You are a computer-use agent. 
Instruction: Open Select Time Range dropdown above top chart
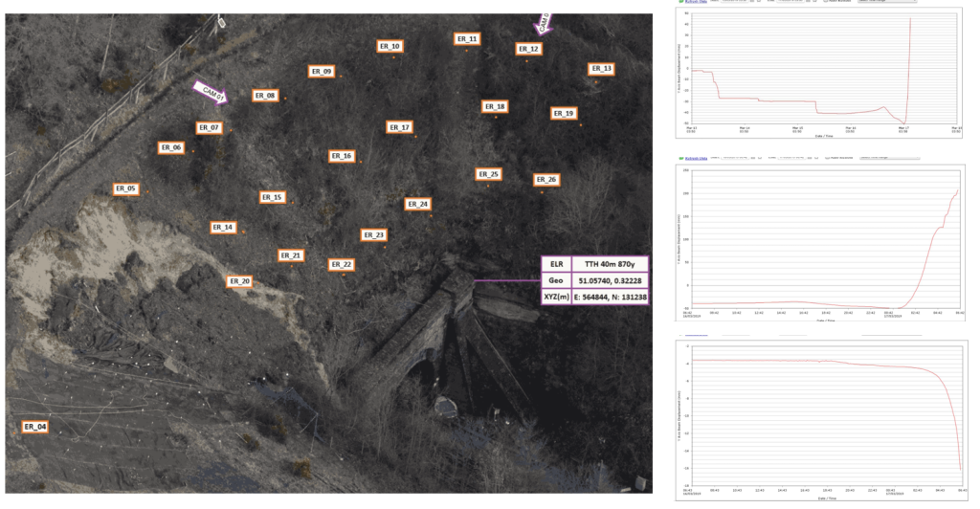888,1
